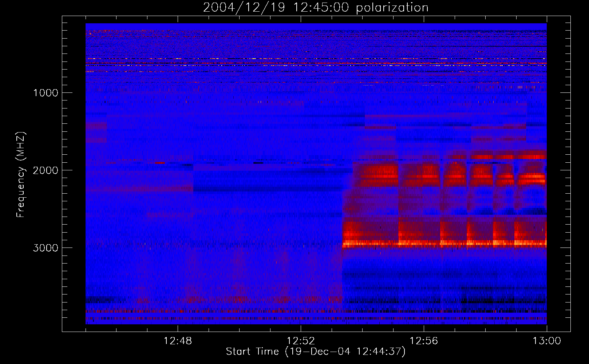Image resolution: width=589 pixels, height=364 pixels.
Task: Click the 'Start Time (19-Dec-04 12:44:37)' axis label
Action: point(316,352)
